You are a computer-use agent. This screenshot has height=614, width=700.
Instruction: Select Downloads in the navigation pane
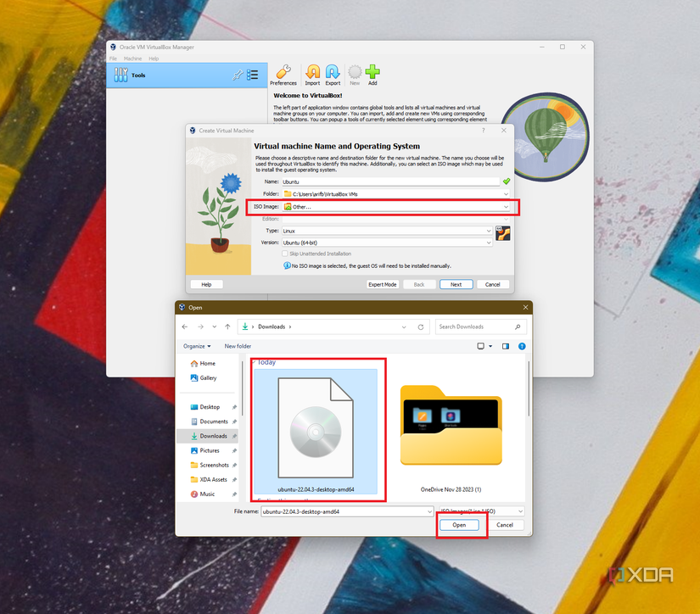[208, 436]
